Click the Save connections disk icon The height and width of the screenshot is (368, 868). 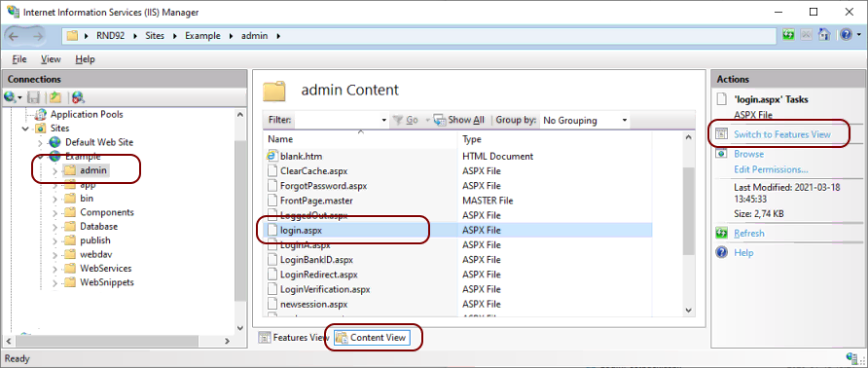click(33, 97)
